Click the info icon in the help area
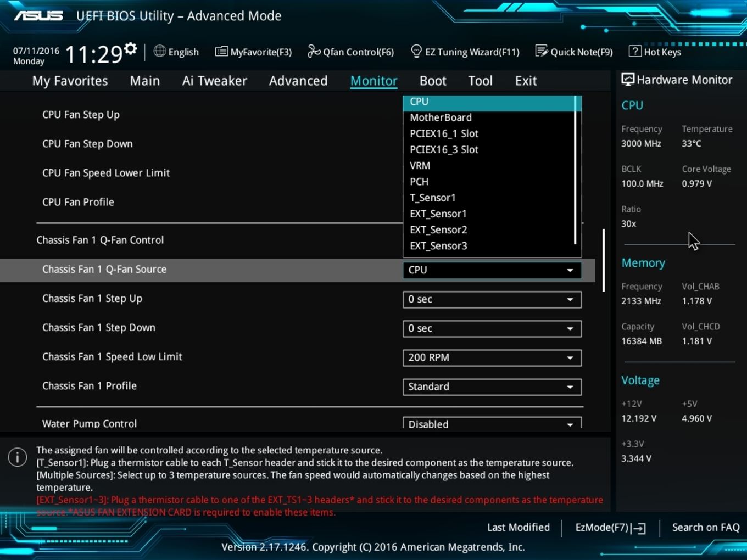The image size is (747, 560). [x=18, y=457]
